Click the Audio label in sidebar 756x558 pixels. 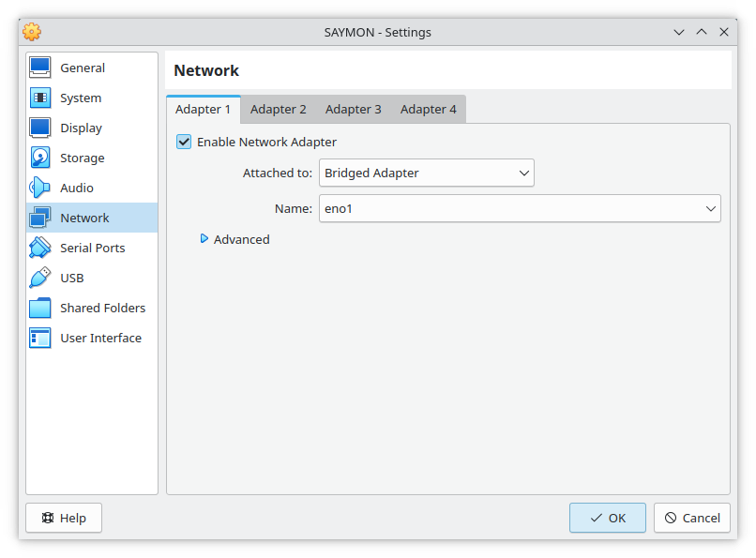pos(77,188)
